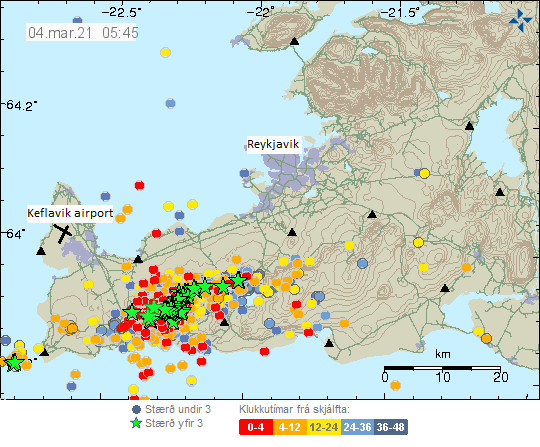This screenshot has height=447, width=540.
Task: Select the dark 36-48 hours swatch
Action: point(391,427)
